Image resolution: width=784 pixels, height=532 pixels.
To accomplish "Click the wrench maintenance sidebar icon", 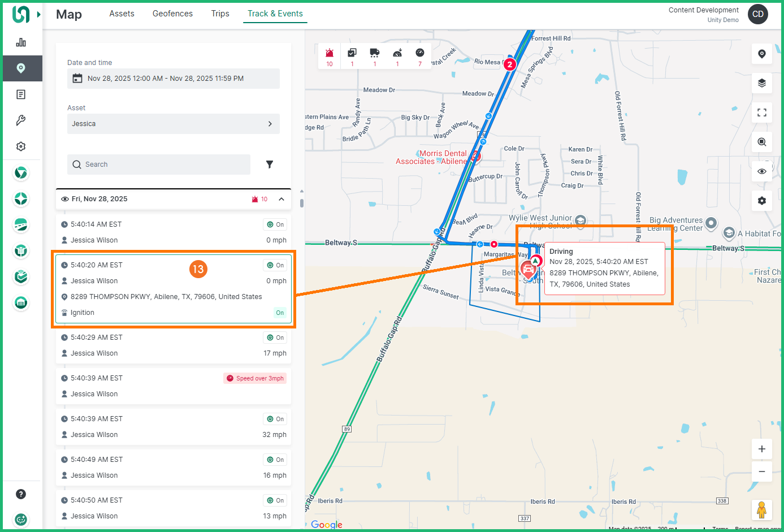I will [x=21, y=120].
